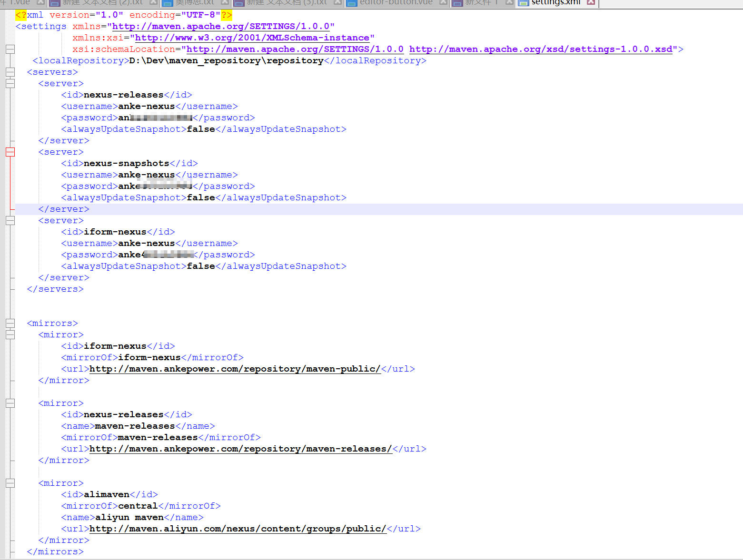
Task: Close the editor-button.vue tab
Action: pos(443,2)
